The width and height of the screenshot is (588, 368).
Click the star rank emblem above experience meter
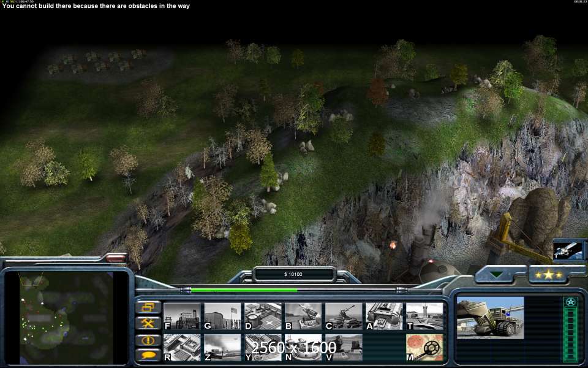point(571,302)
